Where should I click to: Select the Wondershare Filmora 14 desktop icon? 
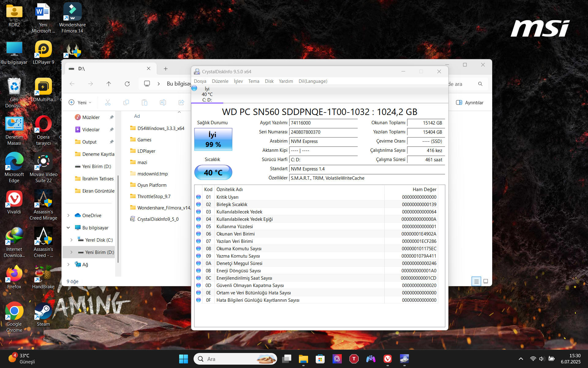point(72,18)
